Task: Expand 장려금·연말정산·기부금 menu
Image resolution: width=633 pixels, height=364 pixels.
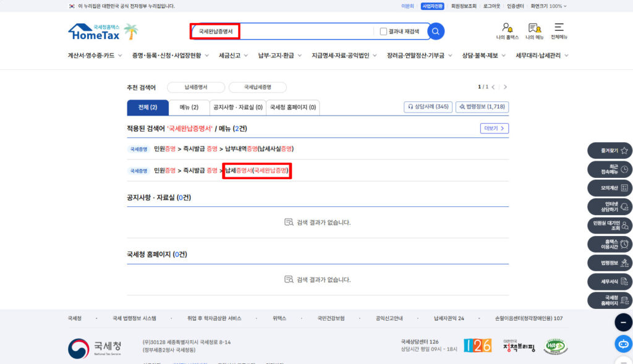Action: pyautogui.click(x=420, y=55)
